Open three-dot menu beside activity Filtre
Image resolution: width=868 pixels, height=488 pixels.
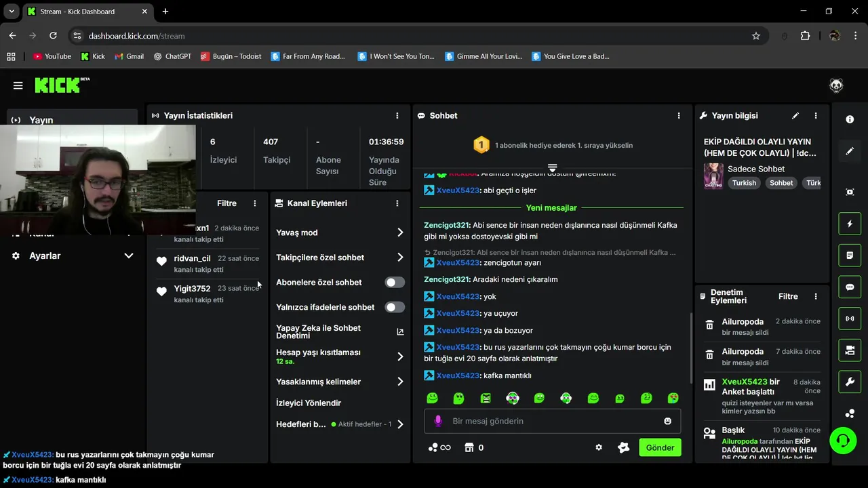tap(255, 203)
